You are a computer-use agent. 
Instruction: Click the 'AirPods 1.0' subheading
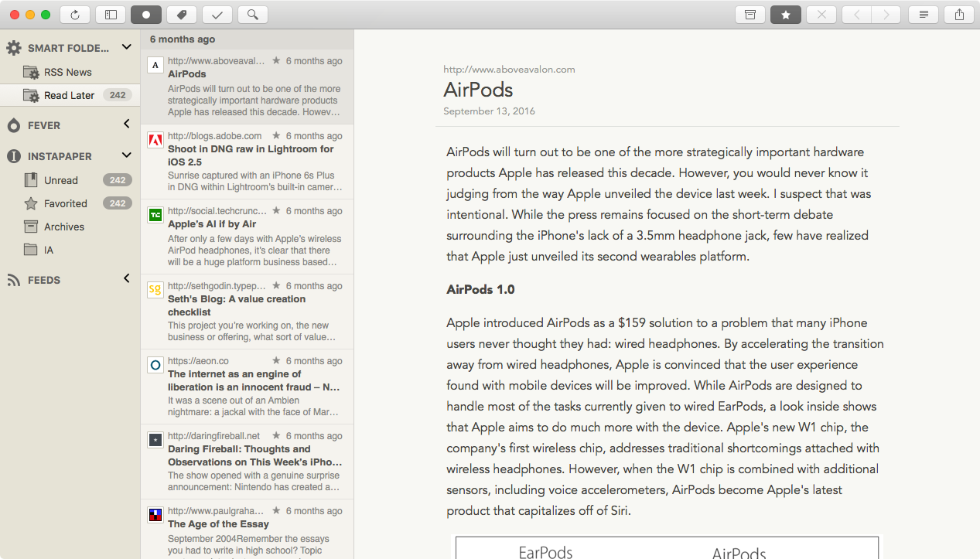coord(480,289)
